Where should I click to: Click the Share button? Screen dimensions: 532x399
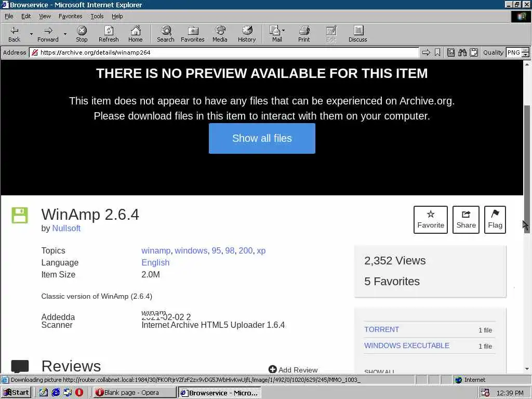coord(466,220)
